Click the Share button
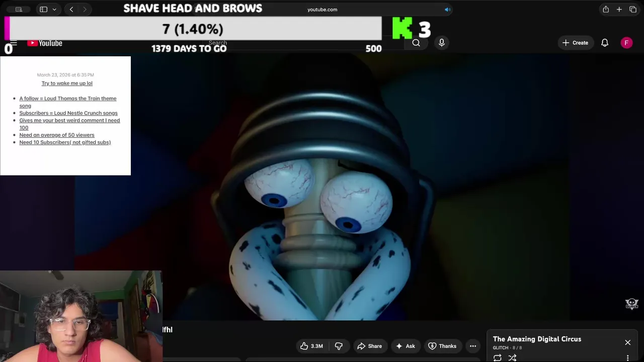 pos(369,346)
